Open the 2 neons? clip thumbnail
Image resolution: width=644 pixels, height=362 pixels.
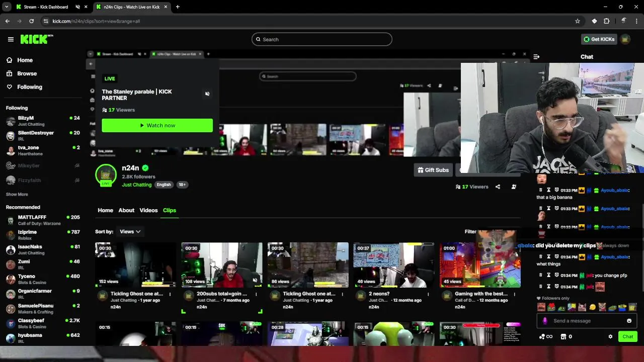[394, 265]
